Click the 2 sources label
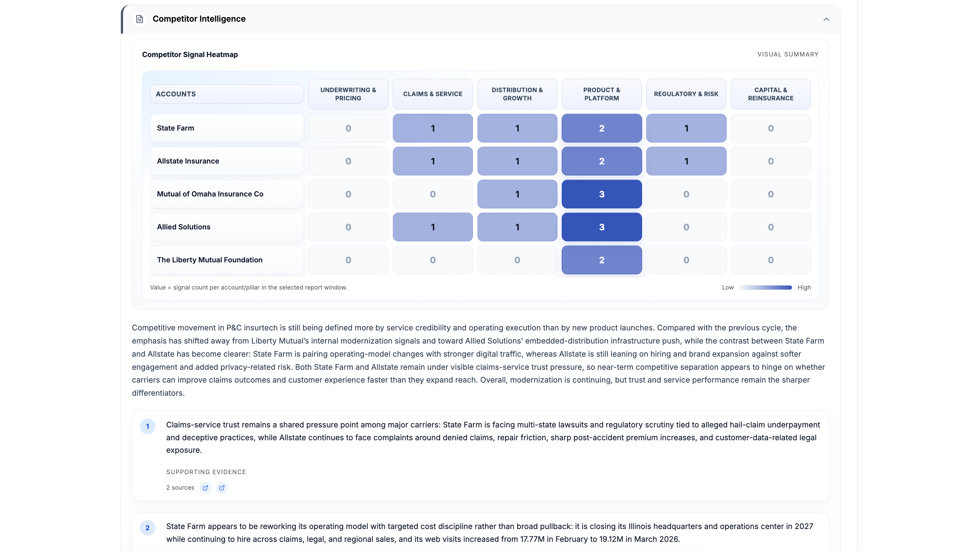This screenshot has width=980, height=551. coord(180,488)
